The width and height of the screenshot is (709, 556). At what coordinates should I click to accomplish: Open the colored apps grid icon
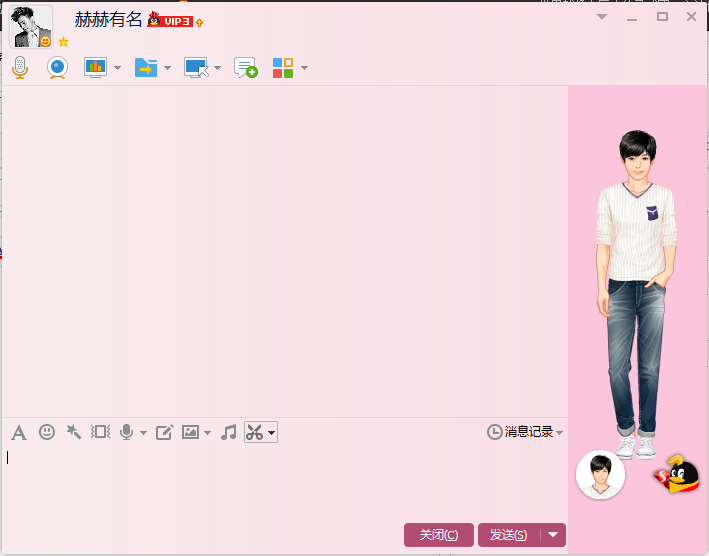(x=283, y=68)
